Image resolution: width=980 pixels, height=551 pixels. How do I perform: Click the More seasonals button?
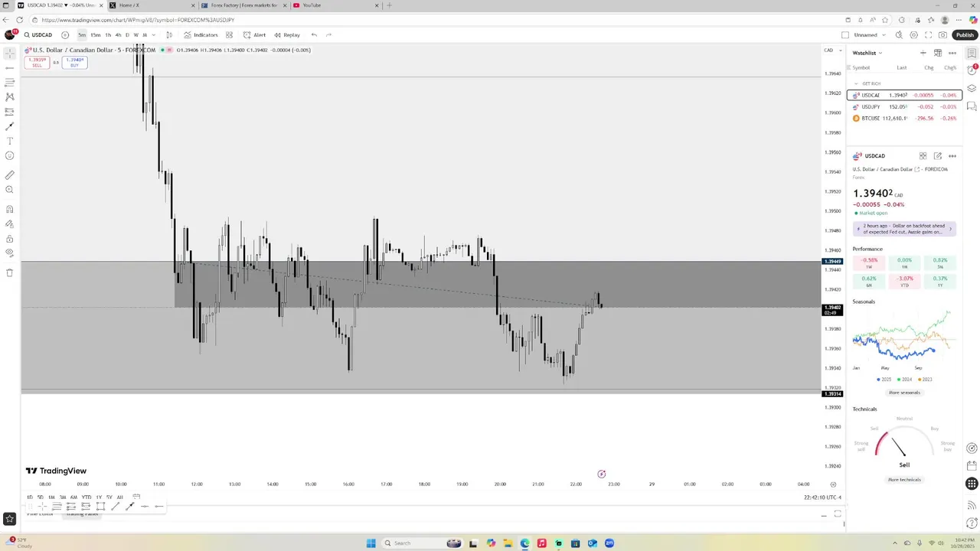coord(904,393)
